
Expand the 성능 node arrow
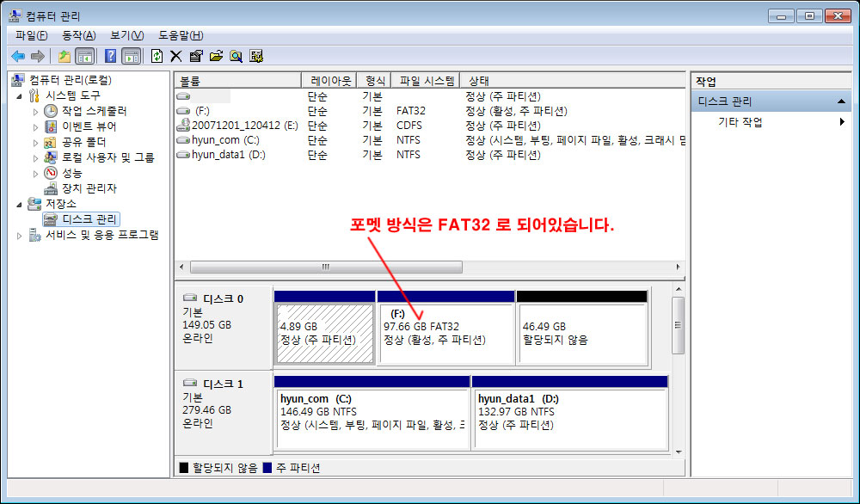click(35, 173)
